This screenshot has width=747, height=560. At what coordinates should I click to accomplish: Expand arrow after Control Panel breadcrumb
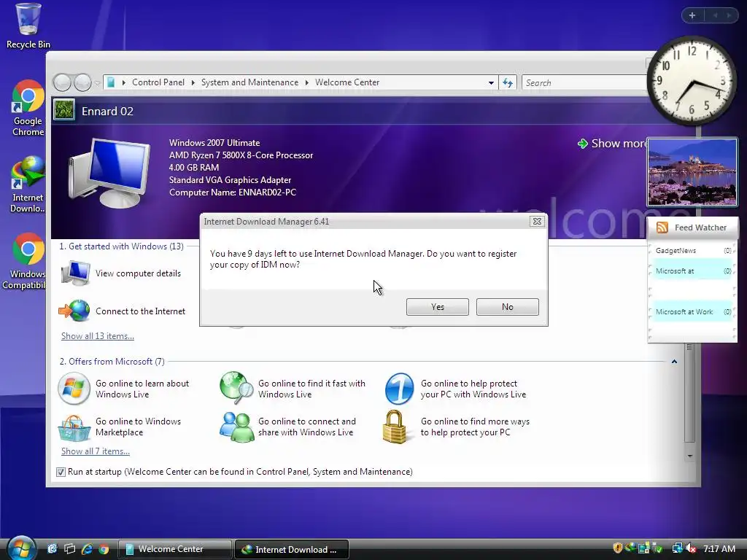click(193, 83)
